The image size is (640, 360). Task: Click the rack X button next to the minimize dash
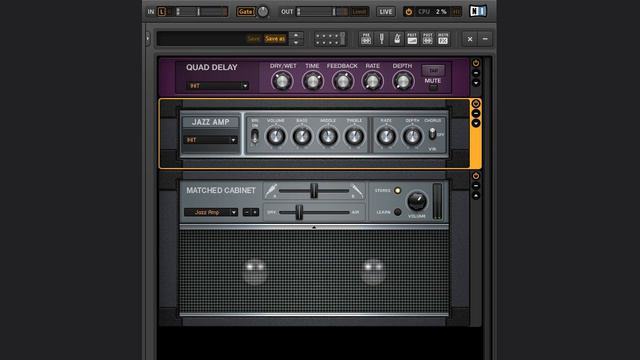click(470, 39)
